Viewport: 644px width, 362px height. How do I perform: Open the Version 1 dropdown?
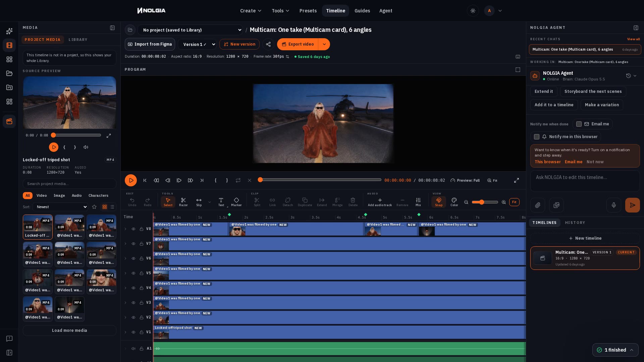[197, 44]
